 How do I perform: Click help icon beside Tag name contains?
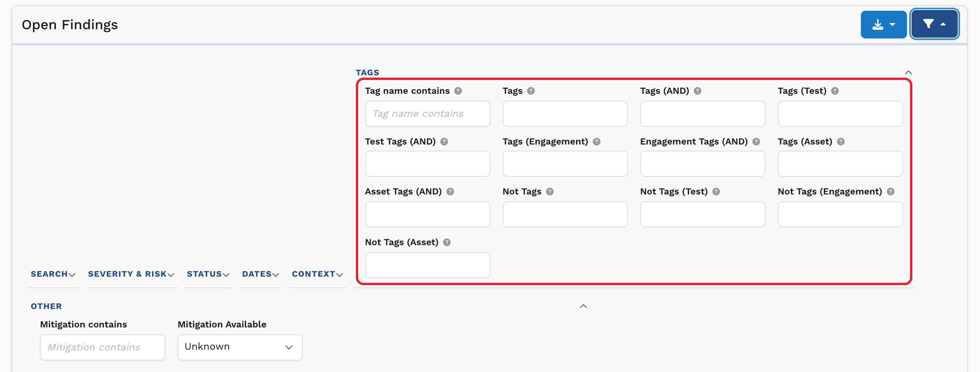(458, 91)
